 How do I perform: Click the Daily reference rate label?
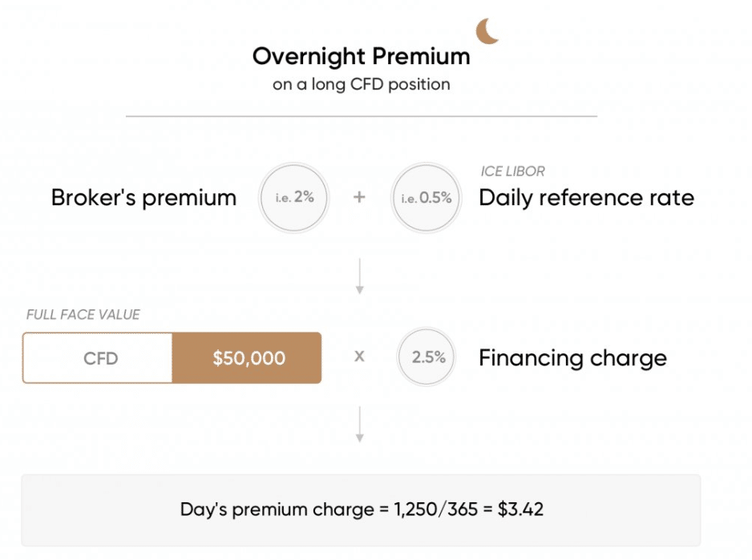(587, 198)
